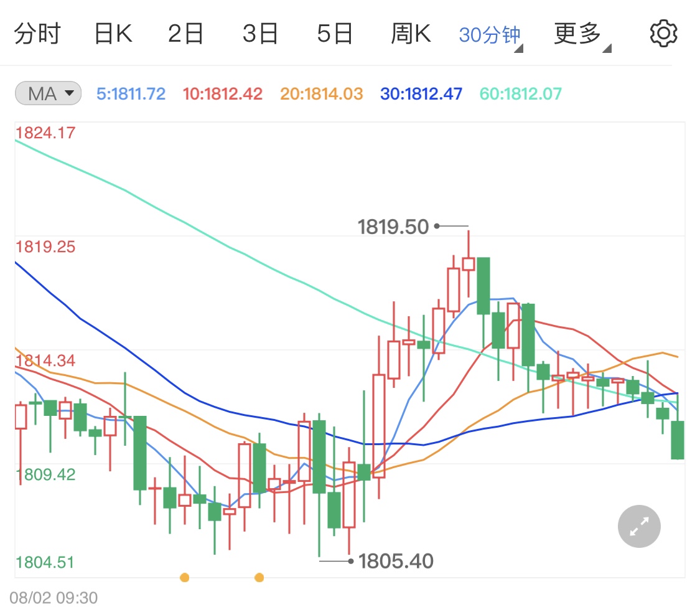The width and height of the screenshot is (700, 607).
Task: Click MA5 value 5:1811.72
Action: tap(131, 94)
